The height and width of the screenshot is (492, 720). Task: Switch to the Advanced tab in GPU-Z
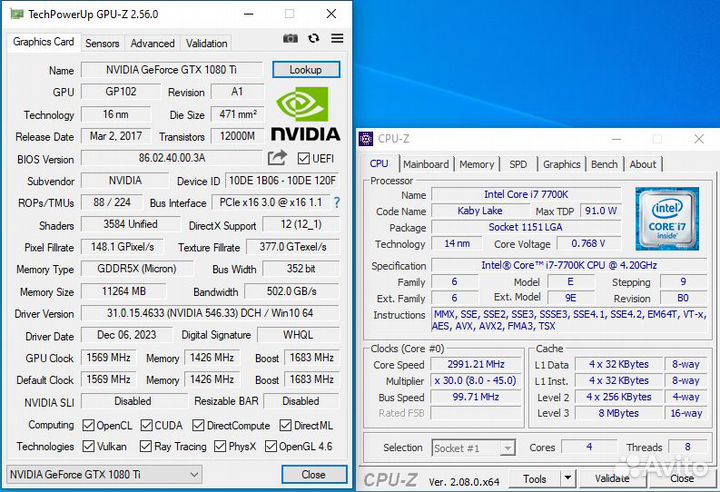pos(152,43)
